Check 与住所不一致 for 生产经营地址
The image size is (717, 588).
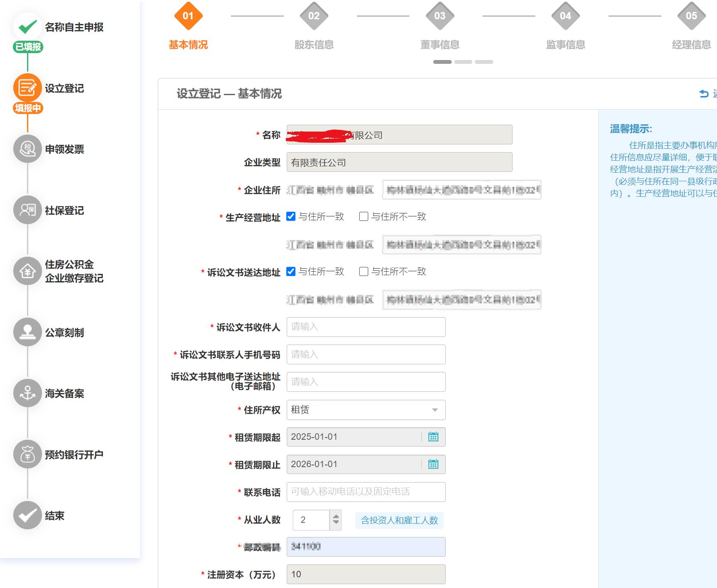363,216
